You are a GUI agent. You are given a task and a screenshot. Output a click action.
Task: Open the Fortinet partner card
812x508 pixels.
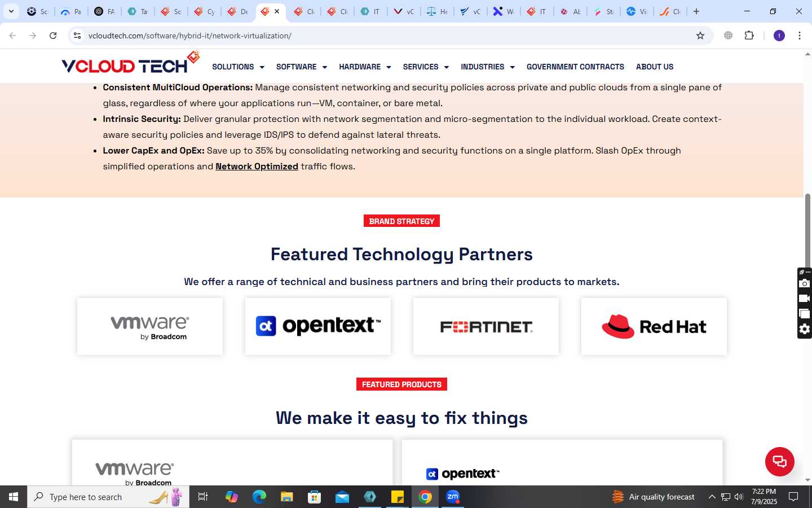pos(486,327)
